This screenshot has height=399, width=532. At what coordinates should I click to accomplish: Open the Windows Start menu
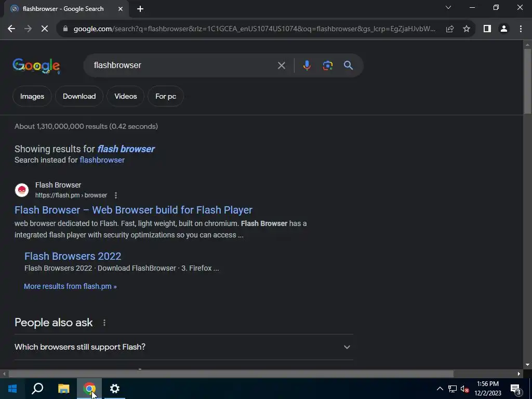[12, 389]
